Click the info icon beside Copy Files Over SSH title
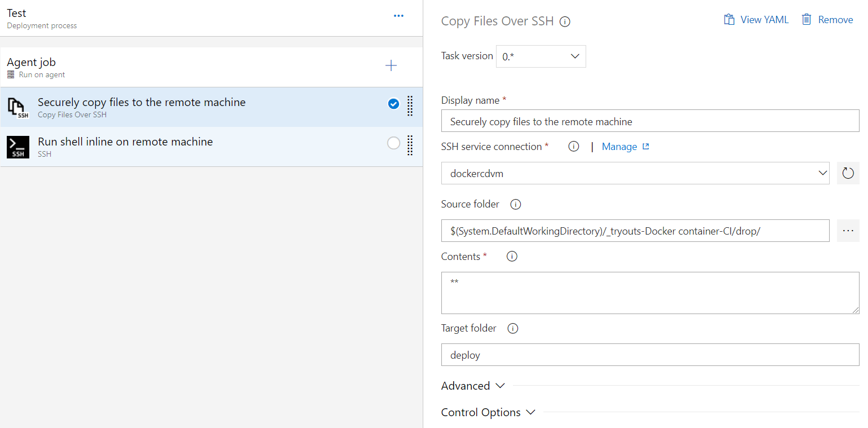The height and width of the screenshot is (428, 868). (565, 22)
